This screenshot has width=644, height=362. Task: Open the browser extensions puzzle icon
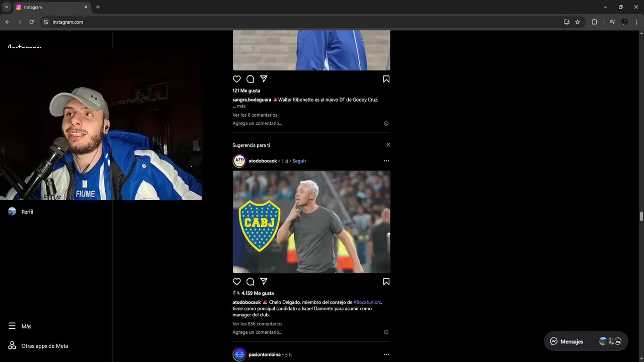[594, 22]
